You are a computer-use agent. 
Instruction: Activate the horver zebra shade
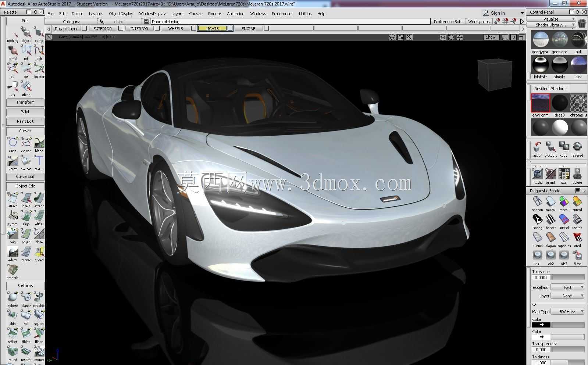pos(550,222)
